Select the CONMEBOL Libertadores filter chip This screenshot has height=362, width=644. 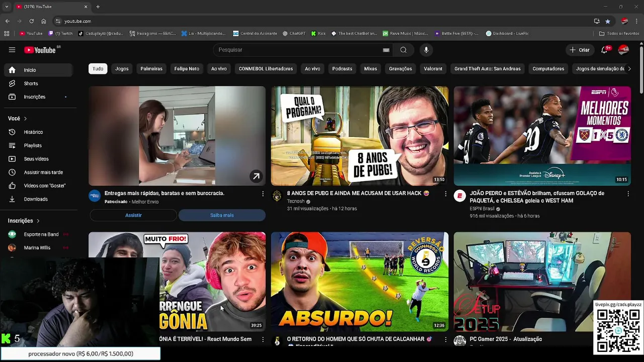266,69
